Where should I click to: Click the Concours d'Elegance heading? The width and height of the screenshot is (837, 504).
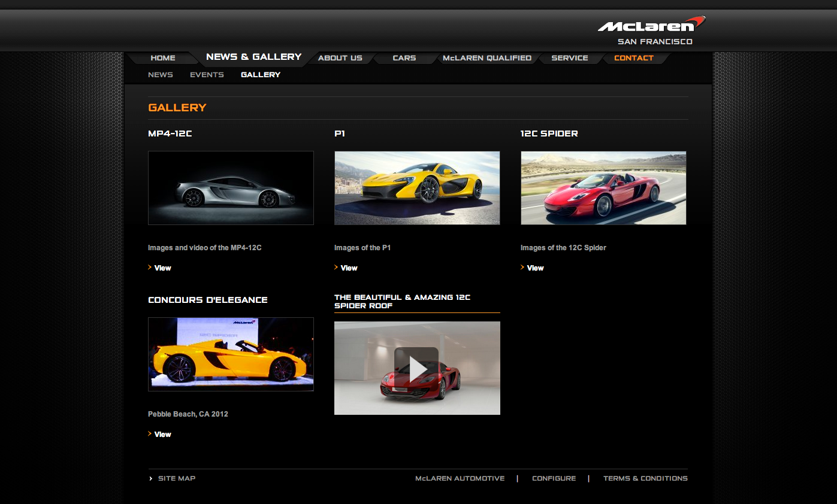coord(208,300)
